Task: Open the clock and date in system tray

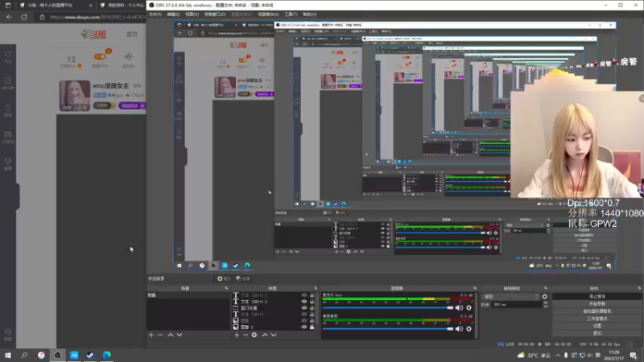Action: pos(614,356)
